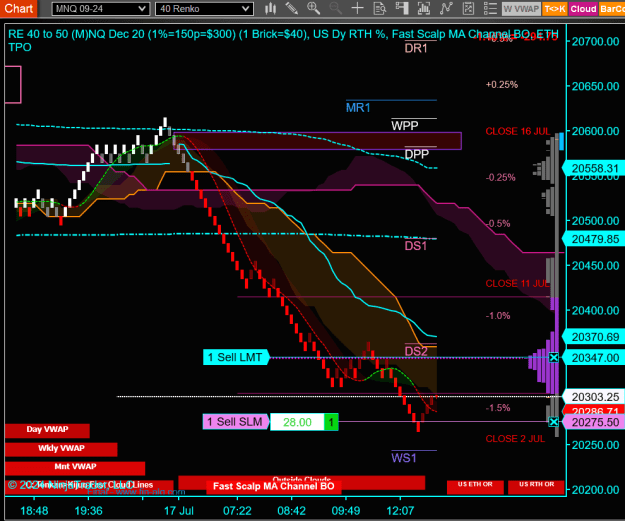Click the CLOSE 2 JUL label

click(x=515, y=439)
